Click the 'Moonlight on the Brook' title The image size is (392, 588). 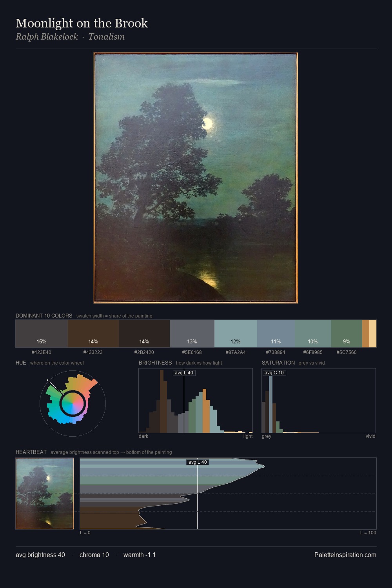82,23
